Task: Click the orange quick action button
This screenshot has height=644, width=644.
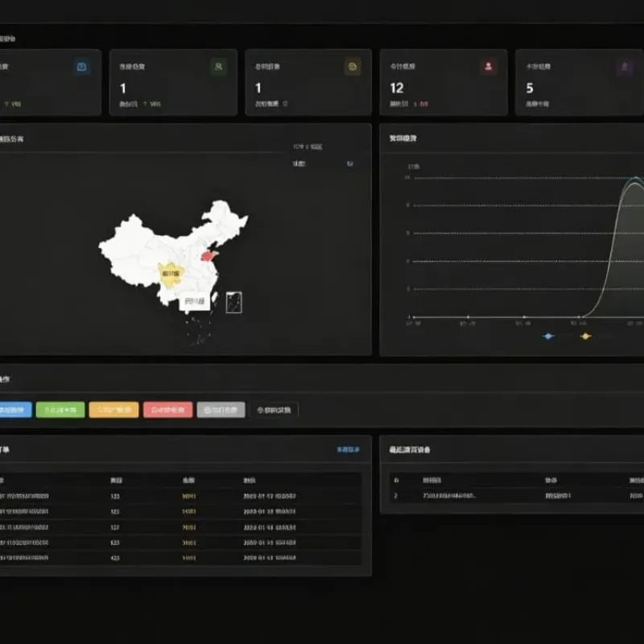Action: pos(114,410)
